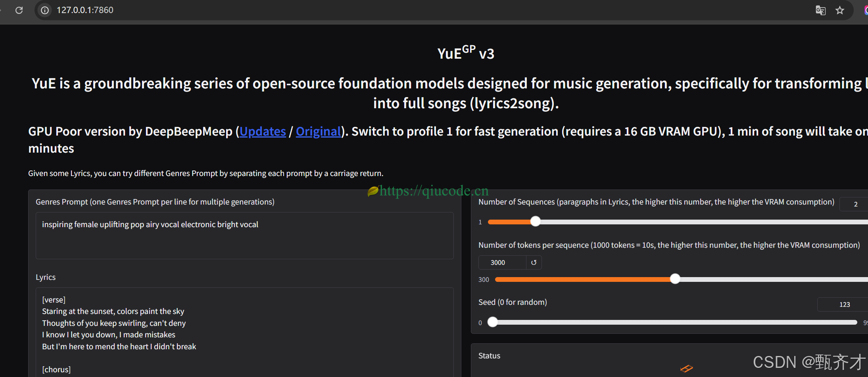
Task: Reload the page with the refresh icon
Action: point(19,10)
